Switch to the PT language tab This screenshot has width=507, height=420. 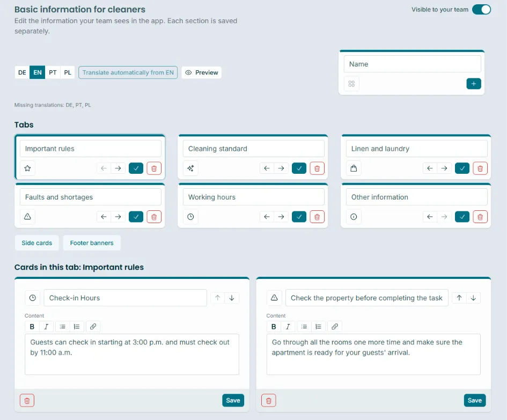pyautogui.click(x=53, y=72)
